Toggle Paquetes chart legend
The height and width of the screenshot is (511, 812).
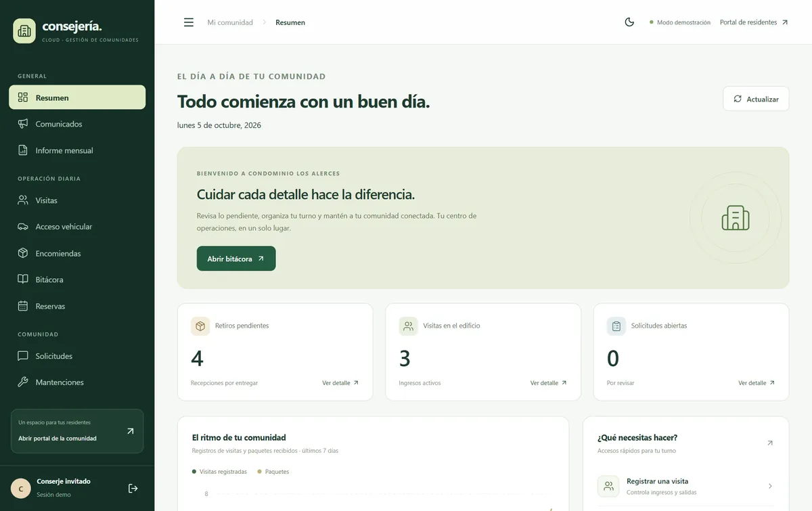pyautogui.click(x=273, y=472)
